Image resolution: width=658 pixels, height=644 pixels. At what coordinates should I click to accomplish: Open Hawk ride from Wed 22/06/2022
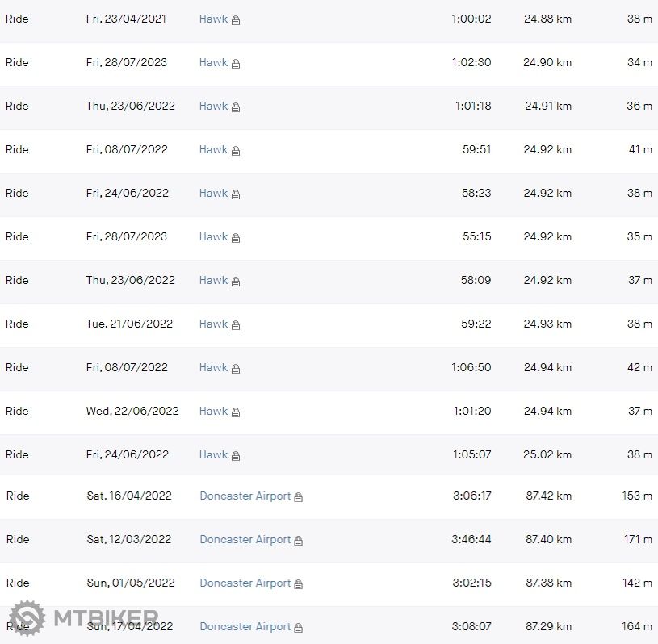(213, 411)
